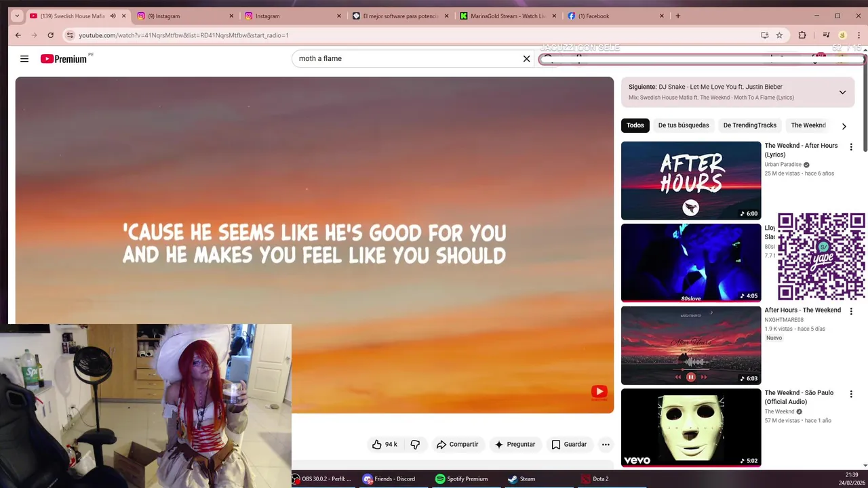868x488 pixels.
Task: Select the 'De tus búsquedas' filter chip
Action: click(683, 125)
